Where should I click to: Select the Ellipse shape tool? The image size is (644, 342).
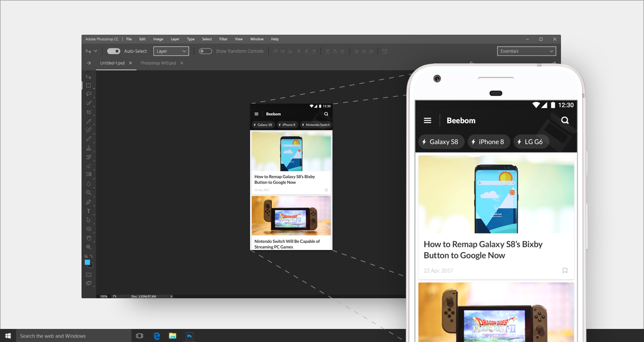(x=89, y=229)
